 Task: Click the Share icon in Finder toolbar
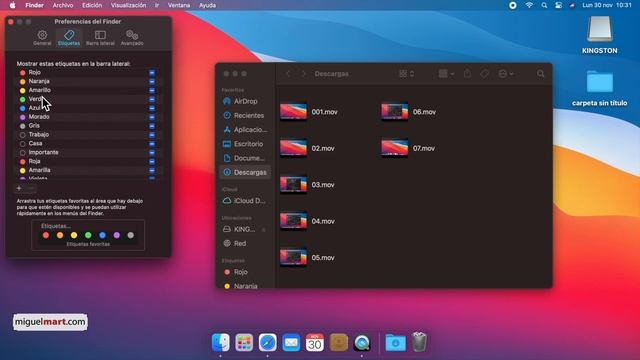pyautogui.click(x=467, y=74)
